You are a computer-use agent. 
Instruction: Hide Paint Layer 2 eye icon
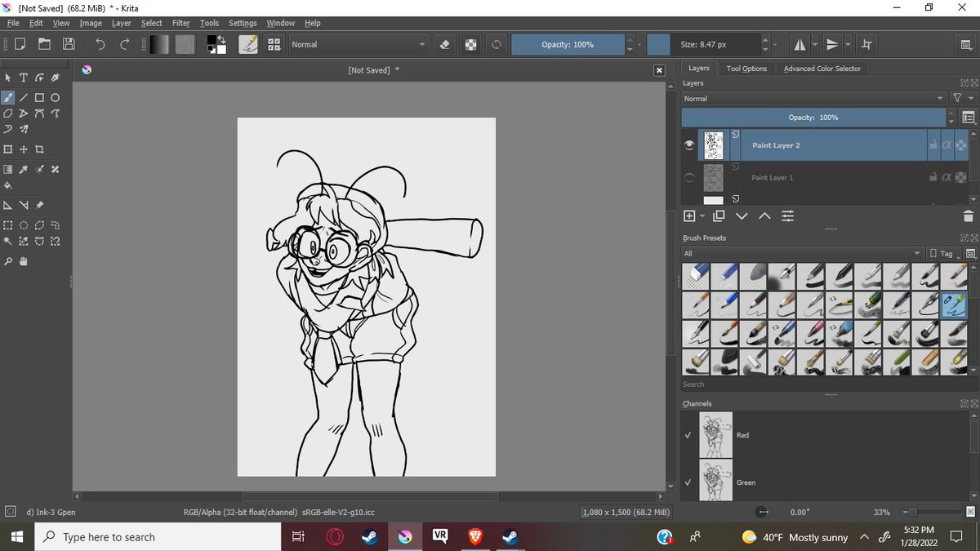coord(689,144)
